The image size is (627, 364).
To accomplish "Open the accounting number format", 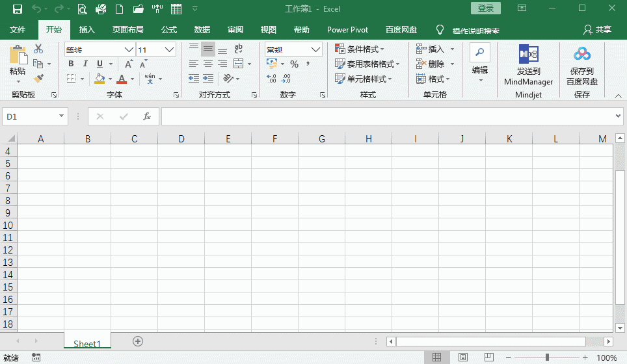I will 272,64.
